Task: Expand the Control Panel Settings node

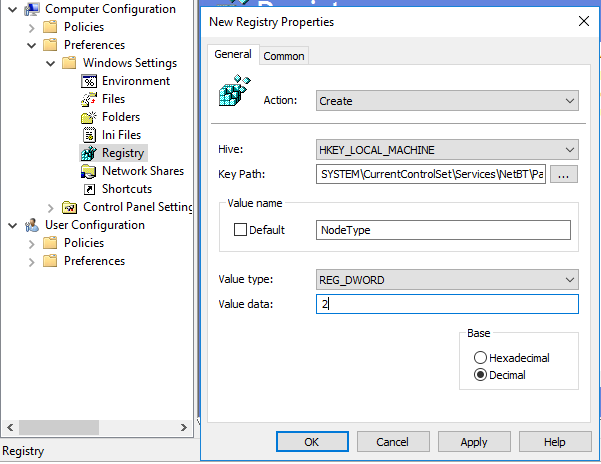Action: tap(51, 208)
